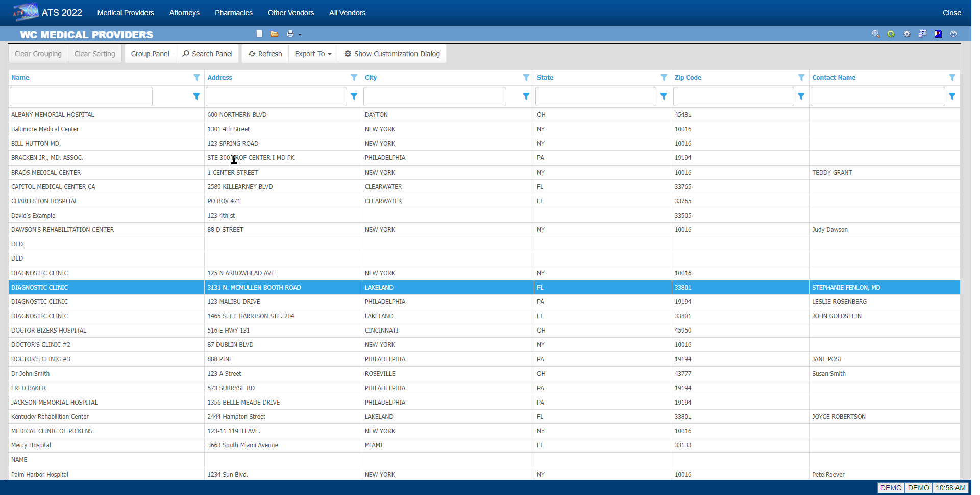The image size is (980, 495).
Task: Open settings gear icon in header
Action: (907, 34)
